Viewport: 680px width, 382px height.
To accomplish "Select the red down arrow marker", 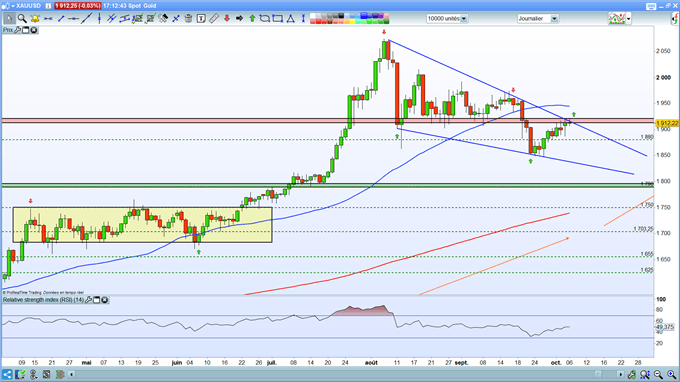I will (x=226, y=18).
